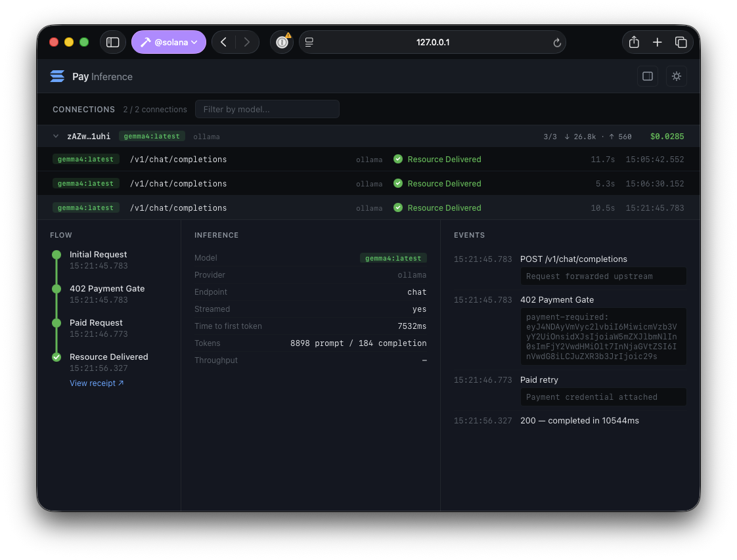Image resolution: width=737 pixels, height=560 pixels.
Task: Toggle the light/dark theme sun icon
Action: pyautogui.click(x=677, y=76)
